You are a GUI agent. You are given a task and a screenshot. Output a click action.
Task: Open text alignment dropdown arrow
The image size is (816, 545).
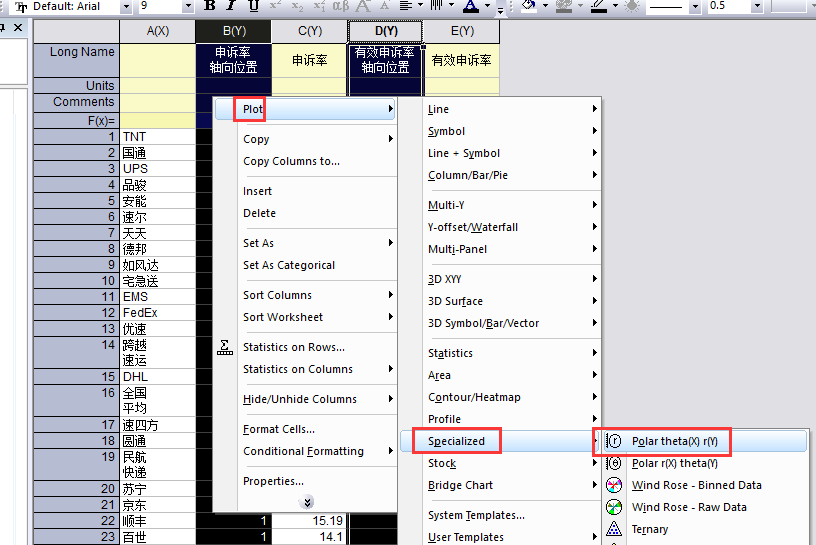pyautogui.click(x=420, y=6)
